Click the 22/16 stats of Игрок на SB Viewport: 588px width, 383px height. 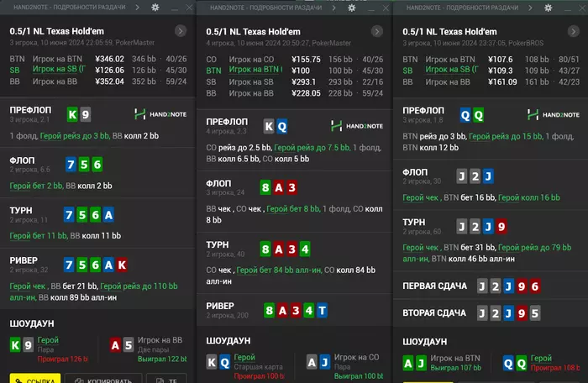pos(372,81)
